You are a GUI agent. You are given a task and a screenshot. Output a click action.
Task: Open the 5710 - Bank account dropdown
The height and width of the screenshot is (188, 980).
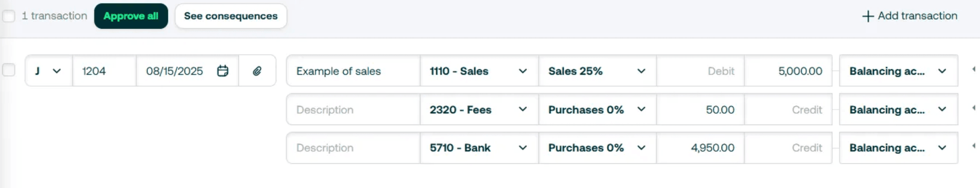[479, 148]
